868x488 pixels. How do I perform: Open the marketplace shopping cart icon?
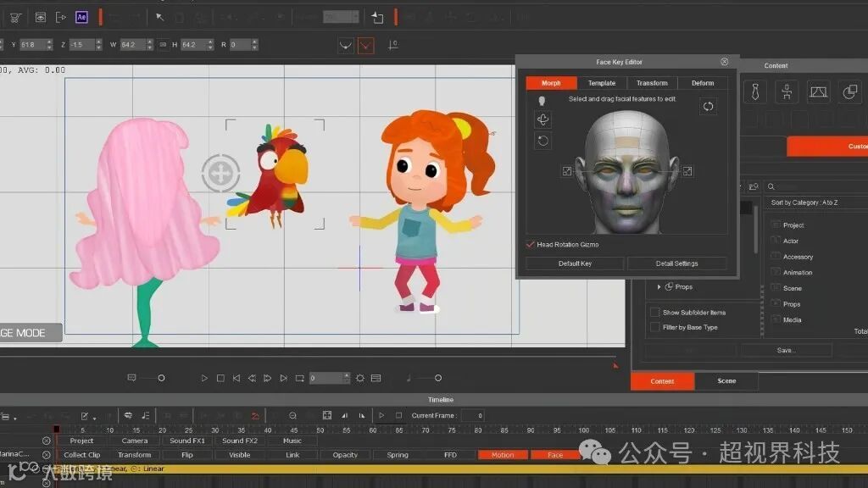coord(15,16)
